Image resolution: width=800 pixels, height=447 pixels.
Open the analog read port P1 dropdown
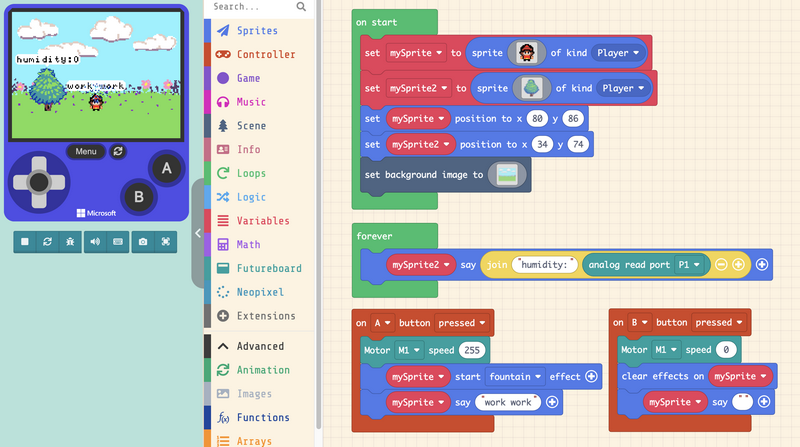click(x=685, y=265)
